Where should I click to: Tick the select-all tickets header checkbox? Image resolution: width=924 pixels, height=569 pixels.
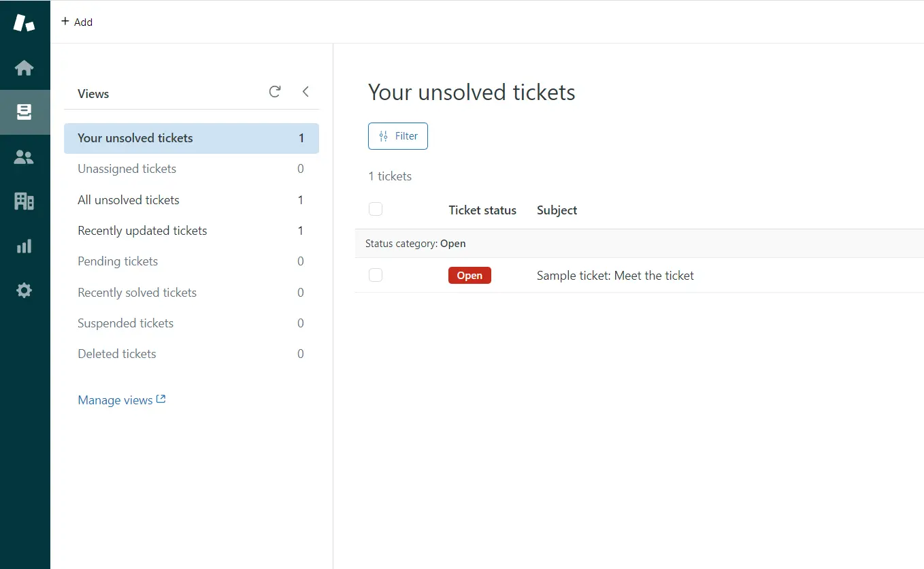tap(376, 210)
